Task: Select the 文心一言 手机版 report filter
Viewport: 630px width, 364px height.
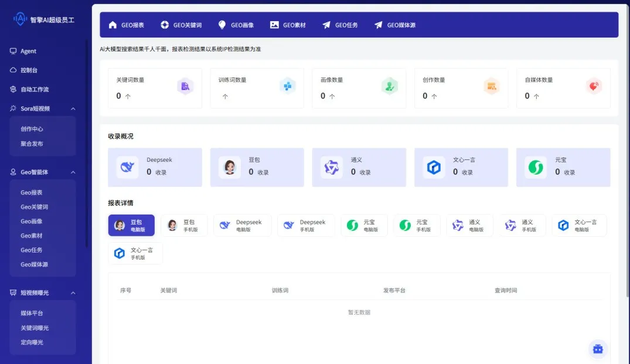Action: pyautogui.click(x=135, y=254)
